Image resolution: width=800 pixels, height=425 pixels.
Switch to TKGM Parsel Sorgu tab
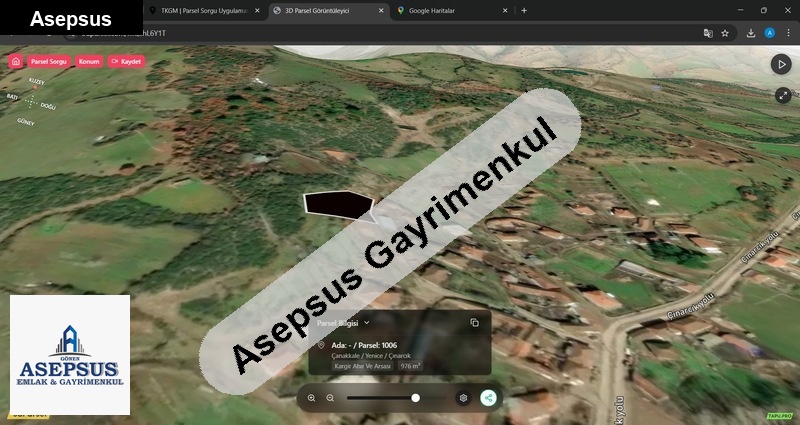pos(201,10)
